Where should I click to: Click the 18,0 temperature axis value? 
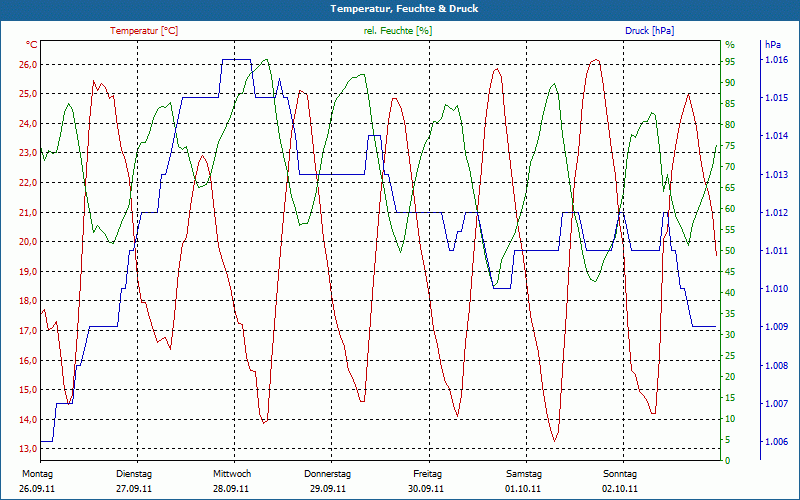(x=28, y=301)
